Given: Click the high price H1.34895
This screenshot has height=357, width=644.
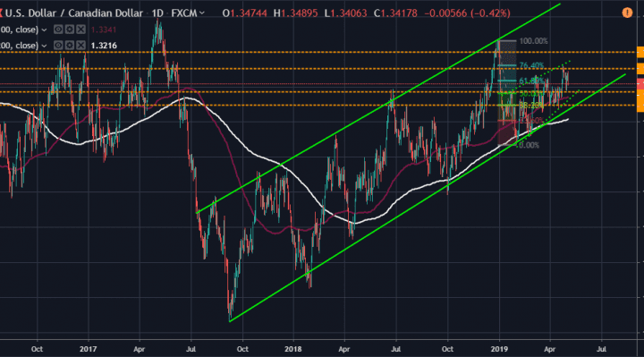Looking at the screenshot, I should [x=296, y=13].
